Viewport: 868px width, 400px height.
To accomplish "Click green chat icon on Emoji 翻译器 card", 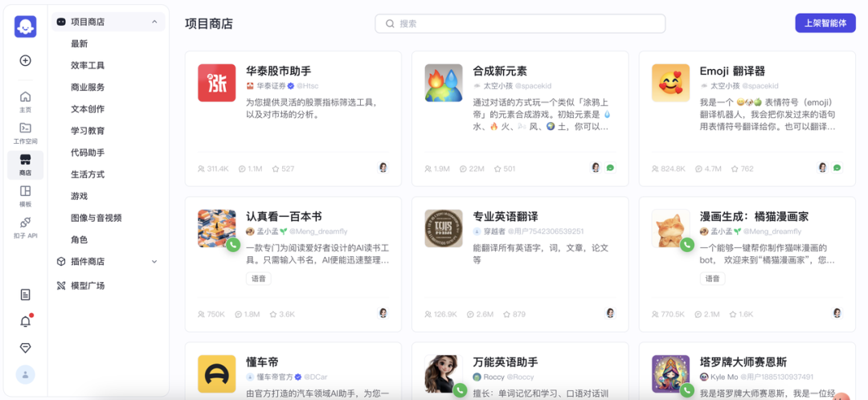I will pyautogui.click(x=837, y=168).
